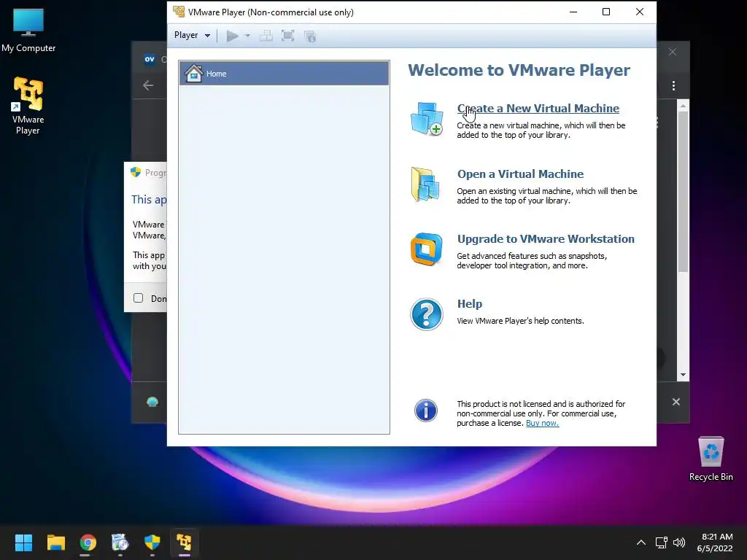Minimize the VMware Player window
The width and height of the screenshot is (747, 560).
pyautogui.click(x=573, y=12)
